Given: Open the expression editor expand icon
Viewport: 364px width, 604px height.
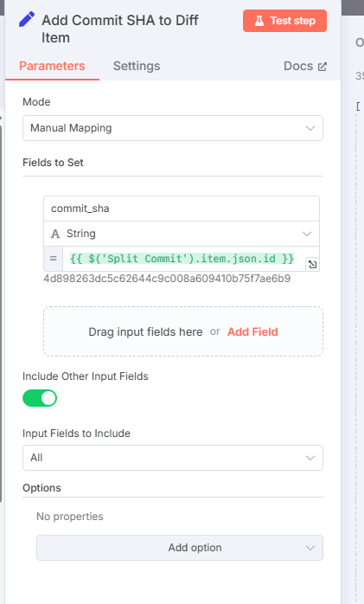Looking at the screenshot, I should pyautogui.click(x=312, y=264).
